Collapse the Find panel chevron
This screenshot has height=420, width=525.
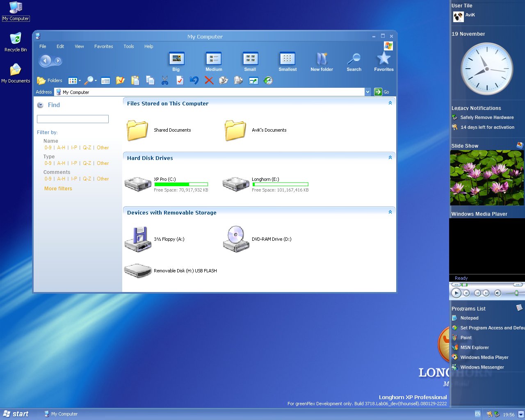(40, 105)
